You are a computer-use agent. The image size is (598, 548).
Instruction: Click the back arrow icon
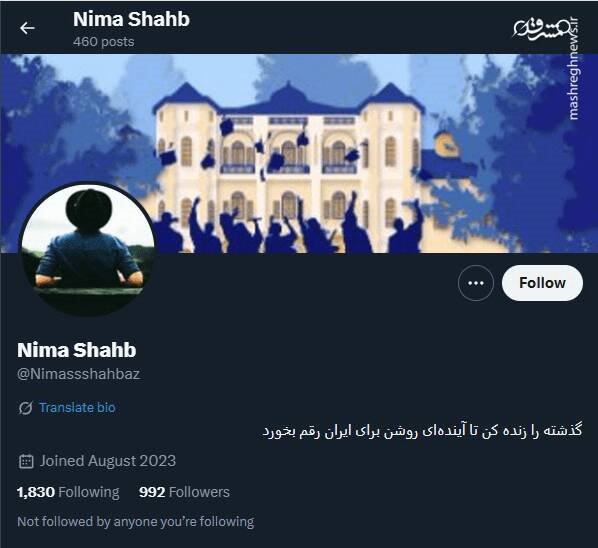pyautogui.click(x=27, y=28)
